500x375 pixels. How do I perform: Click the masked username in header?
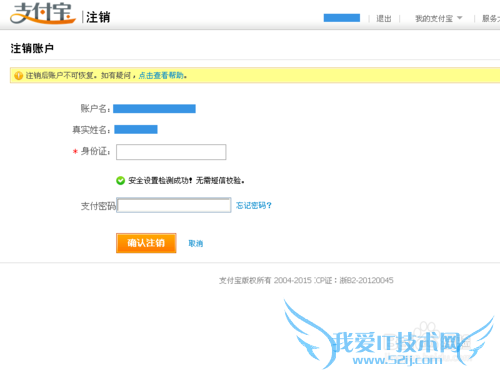click(342, 18)
